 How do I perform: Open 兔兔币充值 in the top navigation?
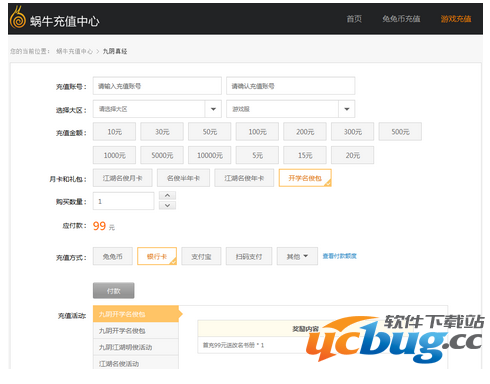tap(401, 19)
